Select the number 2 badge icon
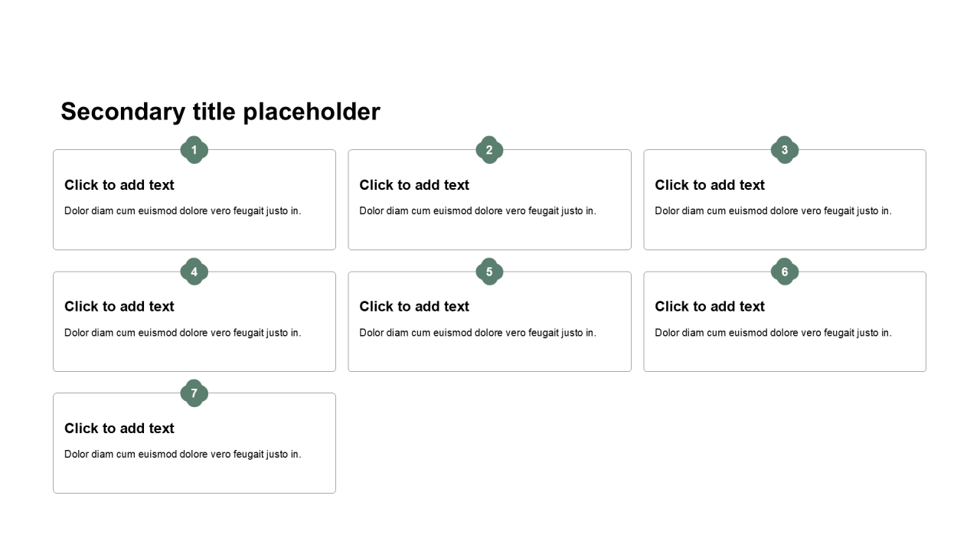Screen dimensions: 980x551 (489, 150)
